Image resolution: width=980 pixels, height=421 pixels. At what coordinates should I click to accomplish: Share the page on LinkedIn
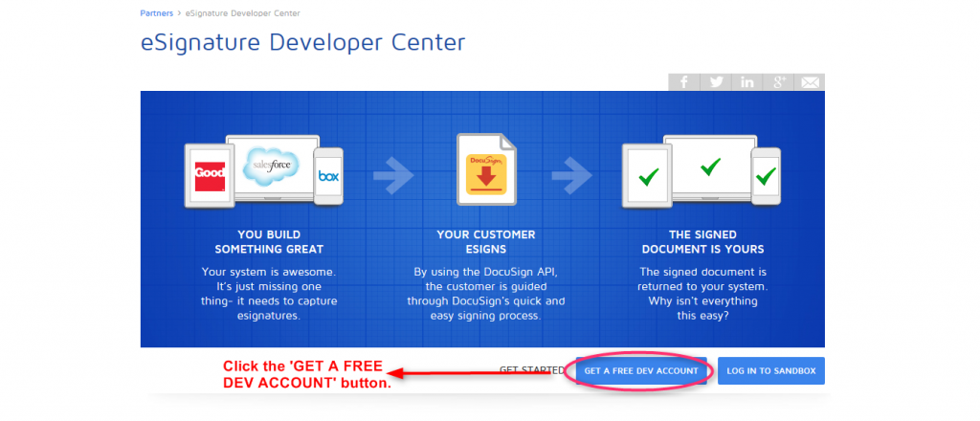pyautogui.click(x=746, y=82)
